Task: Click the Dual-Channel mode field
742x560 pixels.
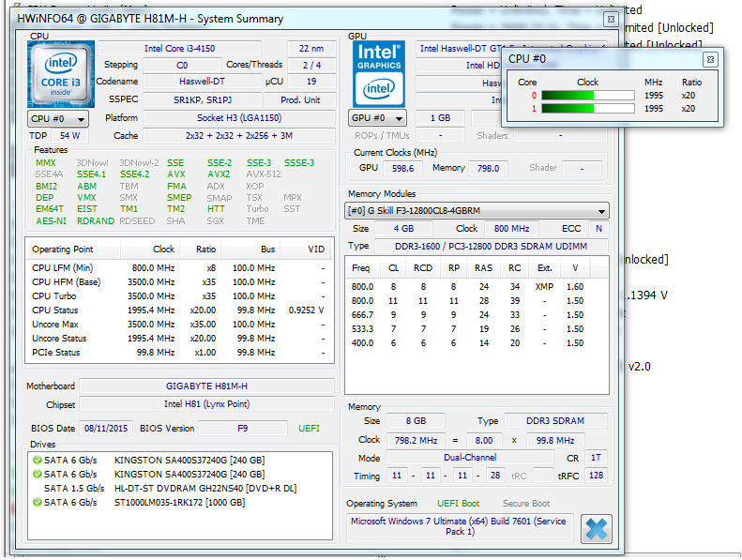Action: tap(470, 458)
